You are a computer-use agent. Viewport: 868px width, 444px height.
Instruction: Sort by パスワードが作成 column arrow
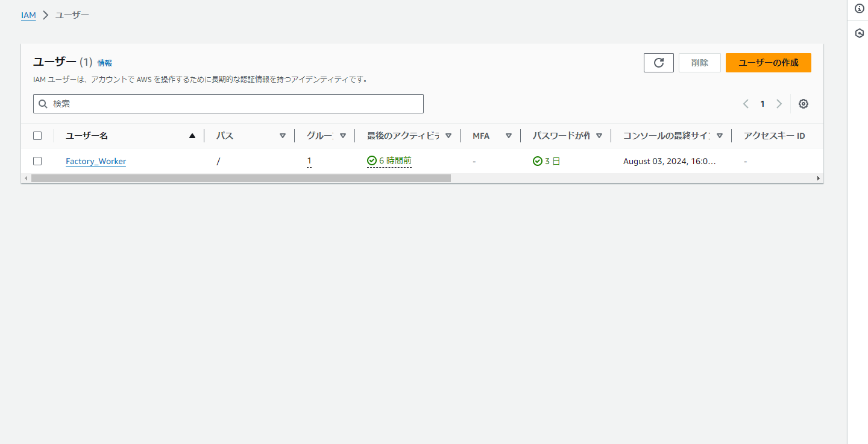click(x=599, y=136)
